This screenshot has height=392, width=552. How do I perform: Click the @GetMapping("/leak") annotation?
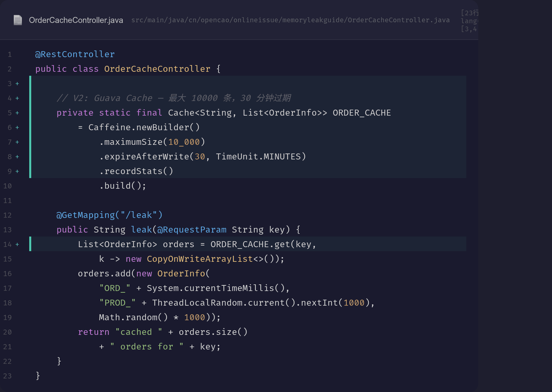110,215
